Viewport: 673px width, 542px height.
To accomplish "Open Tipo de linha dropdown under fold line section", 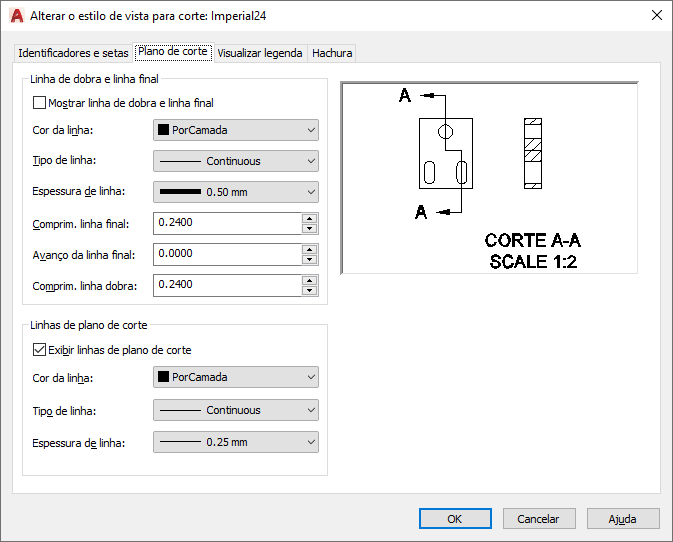I will pyautogui.click(x=235, y=161).
